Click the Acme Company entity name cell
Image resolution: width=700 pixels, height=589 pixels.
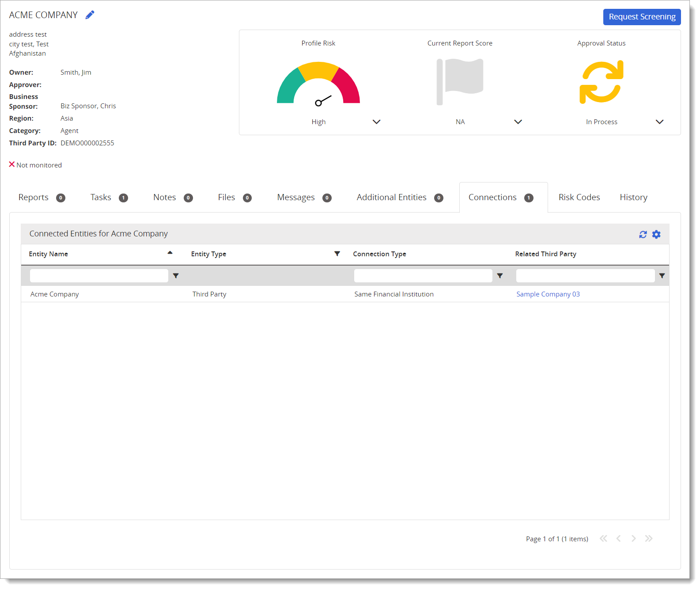(x=55, y=294)
